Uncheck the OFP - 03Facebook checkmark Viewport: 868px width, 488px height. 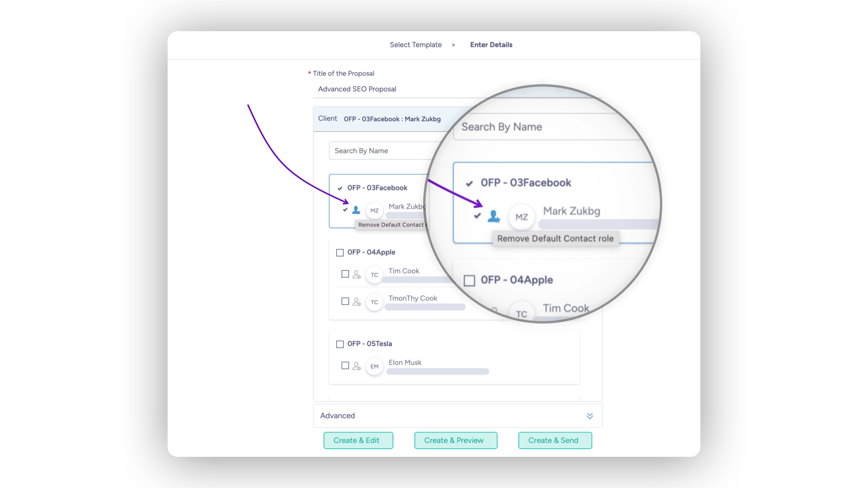click(340, 188)
